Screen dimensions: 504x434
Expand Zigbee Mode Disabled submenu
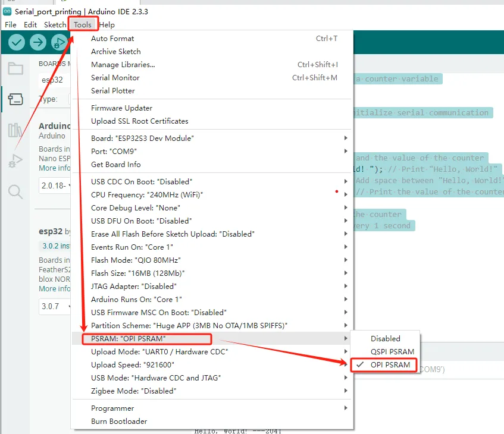(x=212, y=391)
